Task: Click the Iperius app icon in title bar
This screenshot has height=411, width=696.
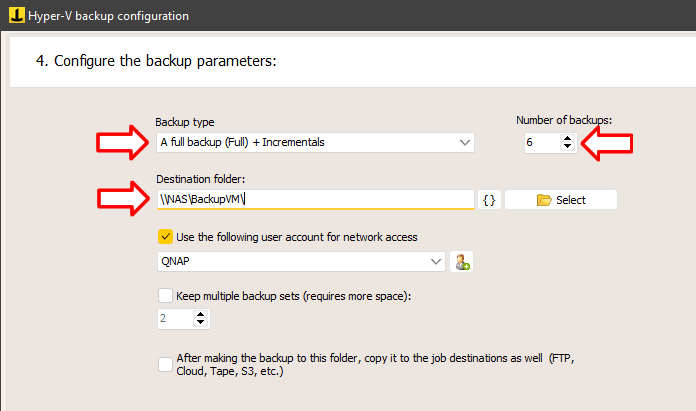Action: click(x=16, y=15)
